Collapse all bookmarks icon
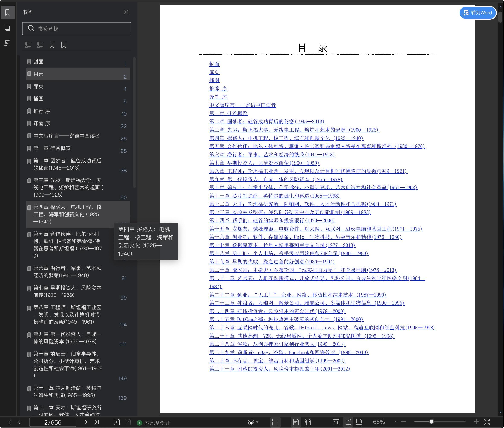The height and width of the screenshot is (428, 504). point(40,45)
